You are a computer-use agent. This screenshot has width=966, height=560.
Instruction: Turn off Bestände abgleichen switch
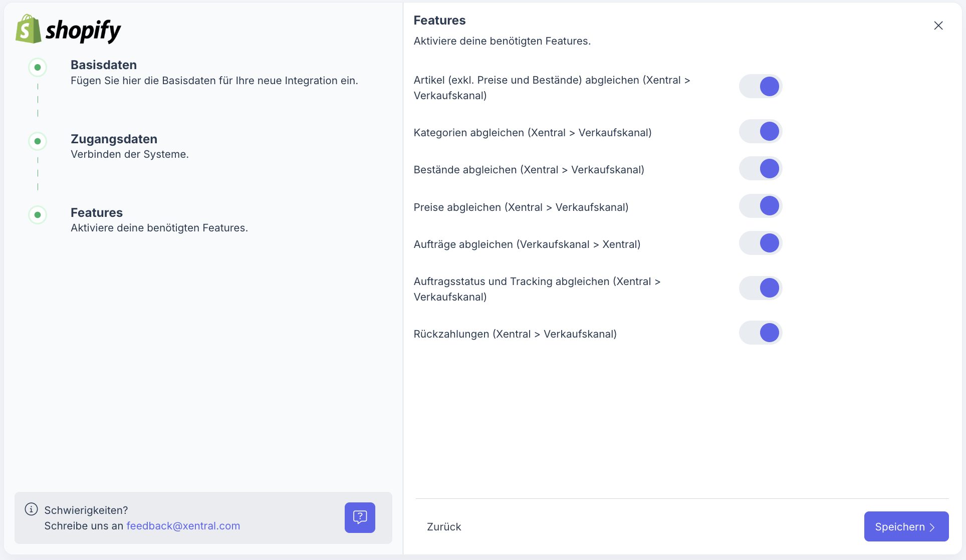[761, 169]
